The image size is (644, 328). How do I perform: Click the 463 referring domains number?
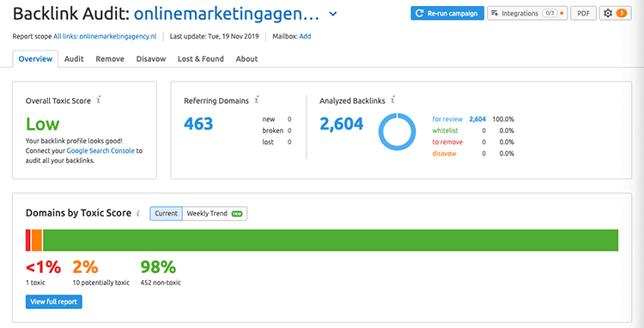198,124
